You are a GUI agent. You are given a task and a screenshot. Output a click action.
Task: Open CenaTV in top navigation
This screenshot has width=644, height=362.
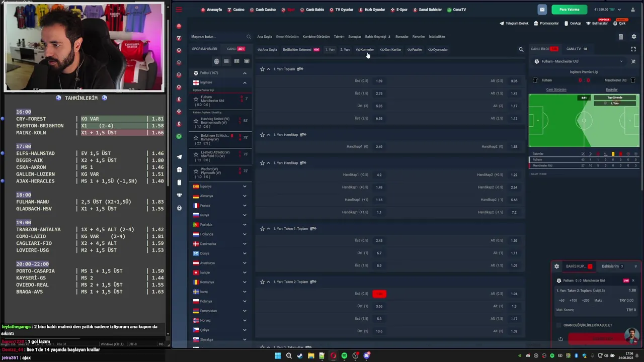click(456, 10)
